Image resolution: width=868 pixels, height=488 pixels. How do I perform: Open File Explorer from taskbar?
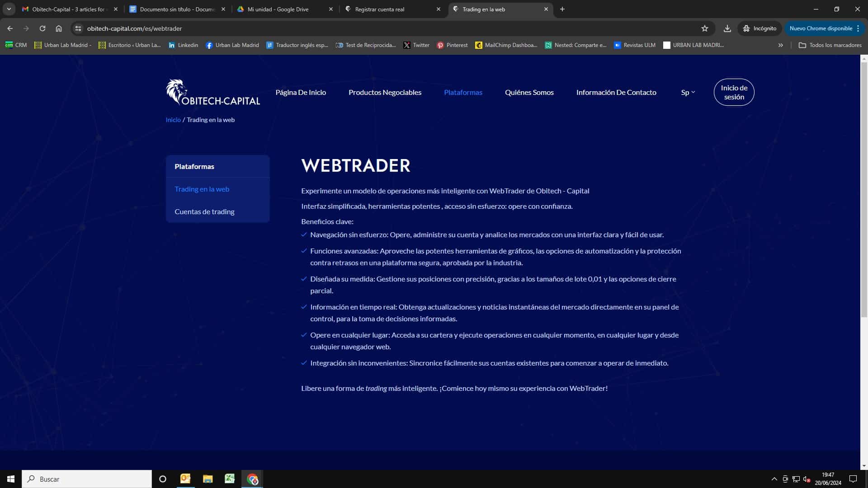click(x=208, y=479)
